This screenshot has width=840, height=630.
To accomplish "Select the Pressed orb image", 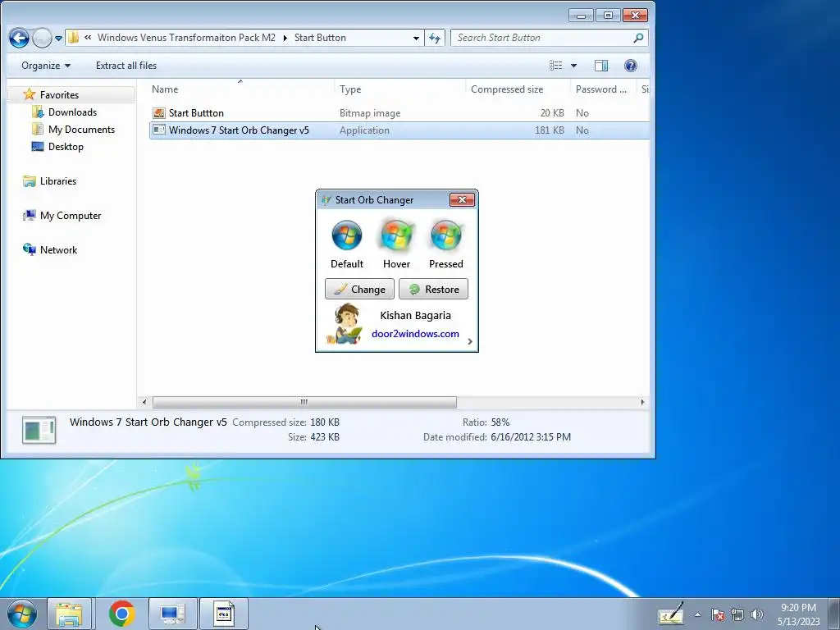I will [445, 235].
